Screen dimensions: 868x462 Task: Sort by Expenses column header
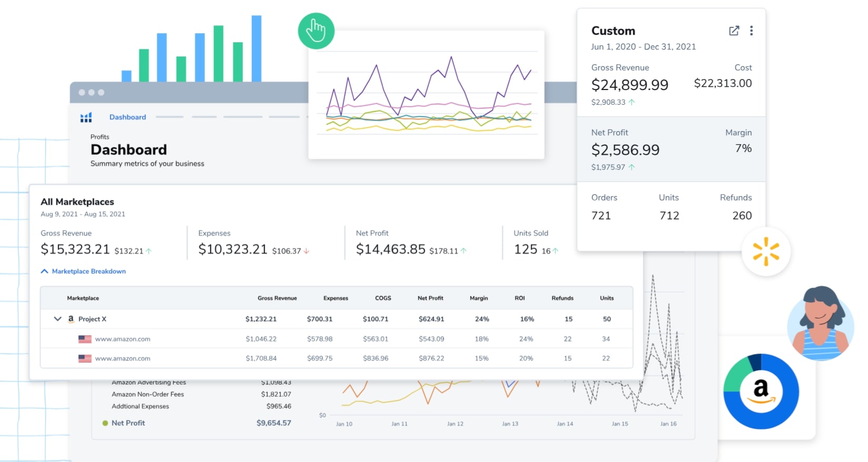click(x=336, y=298)
